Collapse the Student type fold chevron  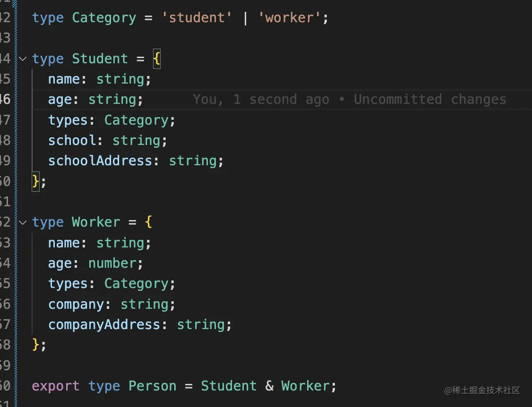click(23, 59)
